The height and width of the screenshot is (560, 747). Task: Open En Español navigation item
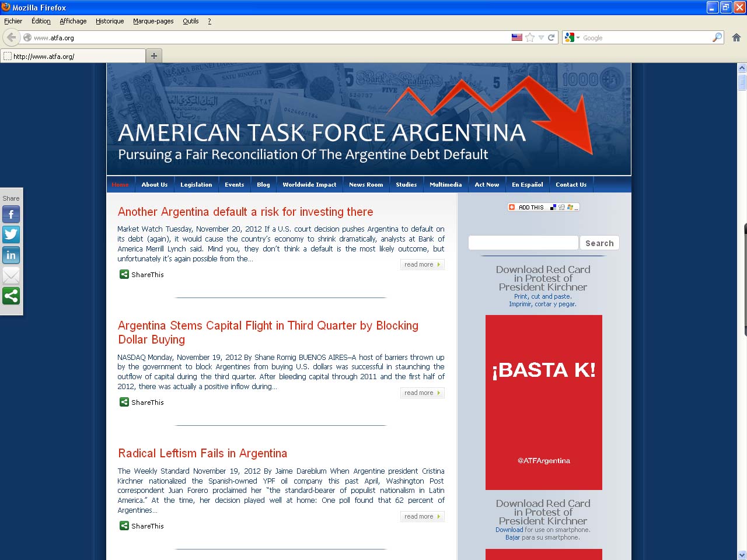[528, 184]
